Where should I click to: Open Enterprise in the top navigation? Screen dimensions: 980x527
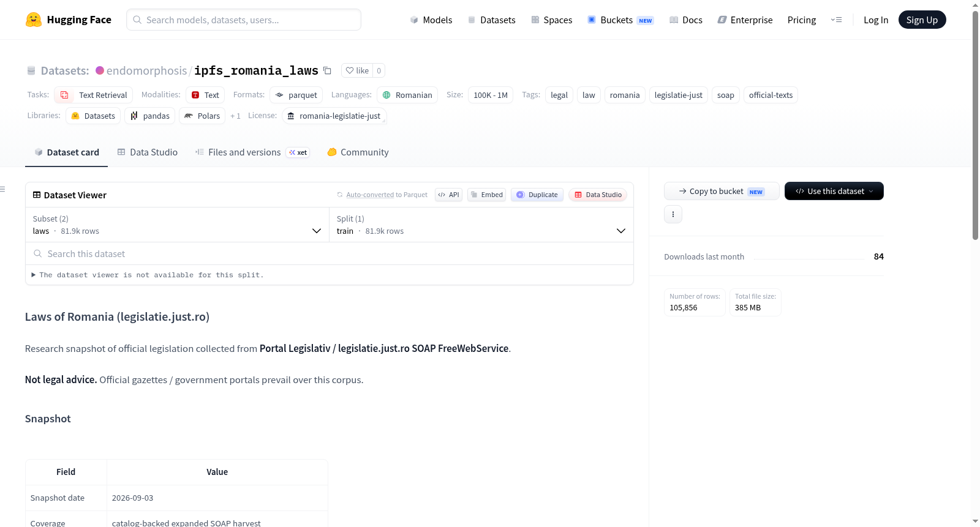tap(745, 20)
